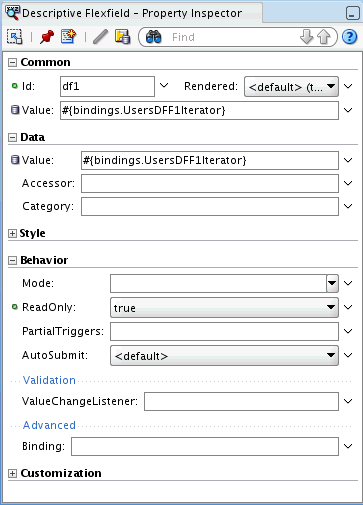The height and width of the screenshot is (505, 363).
Task: Open the AutoSubmit dropdown
Action: (x=224, y=355)
